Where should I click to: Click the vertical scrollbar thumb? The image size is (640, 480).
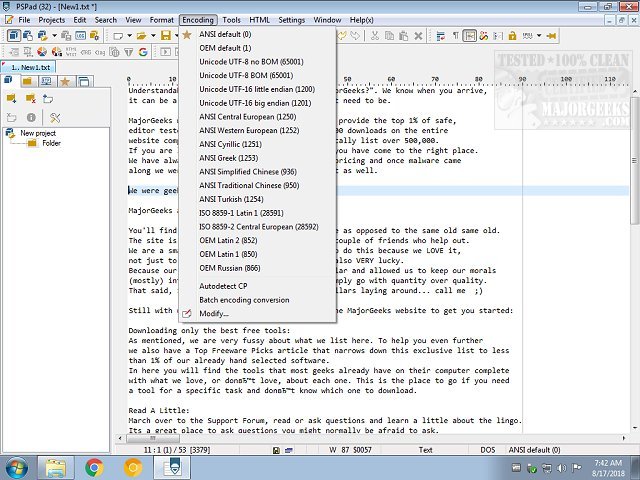pyautogui.click(x=635, y=161)
